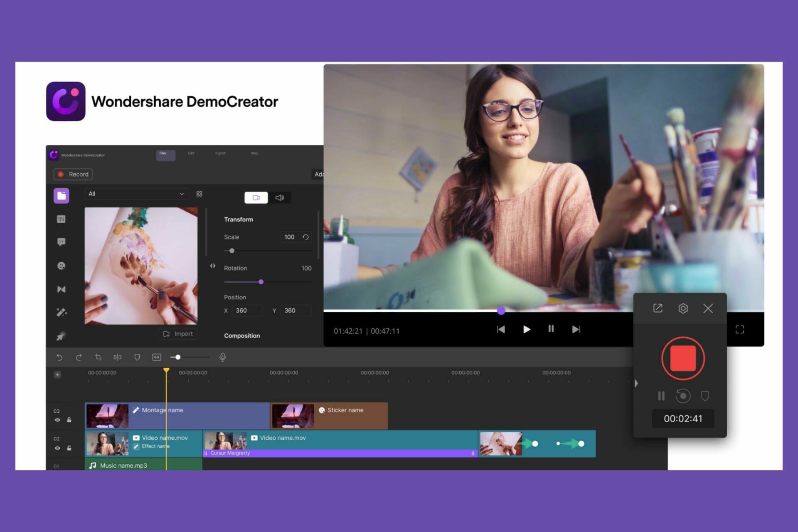Open the Edit menu
This screenshot has height=532, width=798.
point(191,153)
